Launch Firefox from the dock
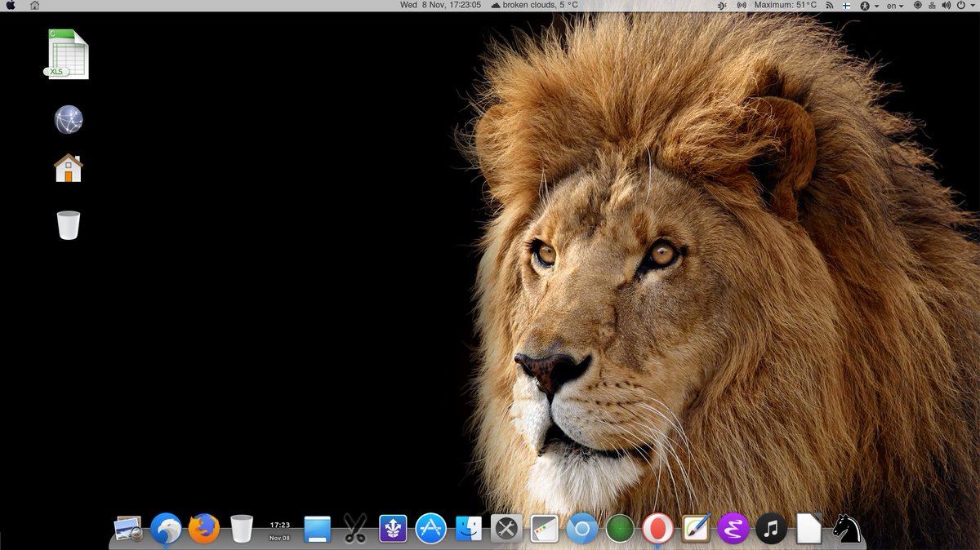The height and width of the screenshot is (550, 980). [x=204, y=529]
